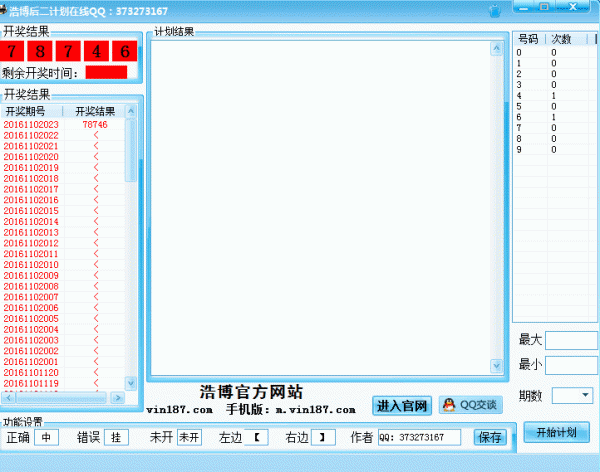Click the 错误 text field containing 挂
The width and height of the screenshot is (600, 472).
tap(116, 438)
